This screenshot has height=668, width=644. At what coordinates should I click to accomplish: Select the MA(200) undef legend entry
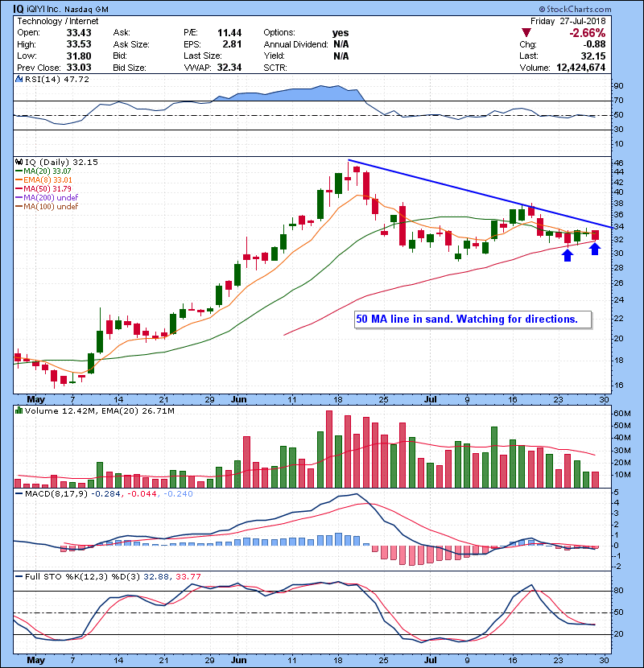[47, 198]
